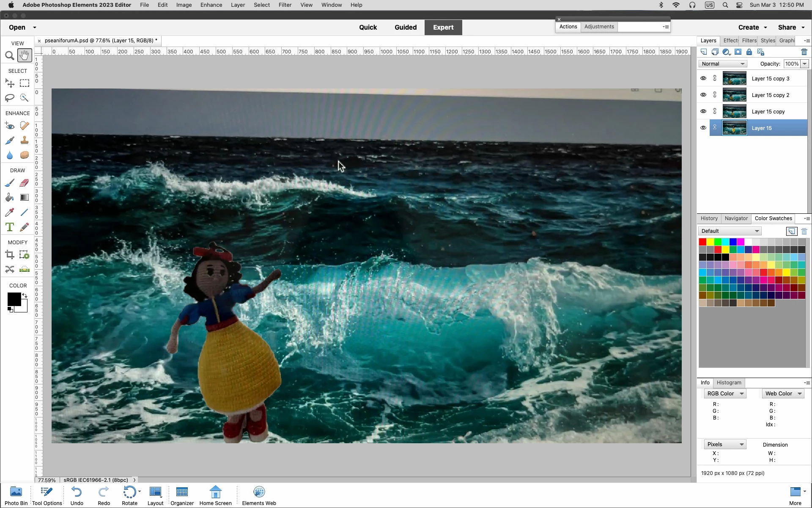Click the Undo button
Screen dimensions: 812x508
77,495
